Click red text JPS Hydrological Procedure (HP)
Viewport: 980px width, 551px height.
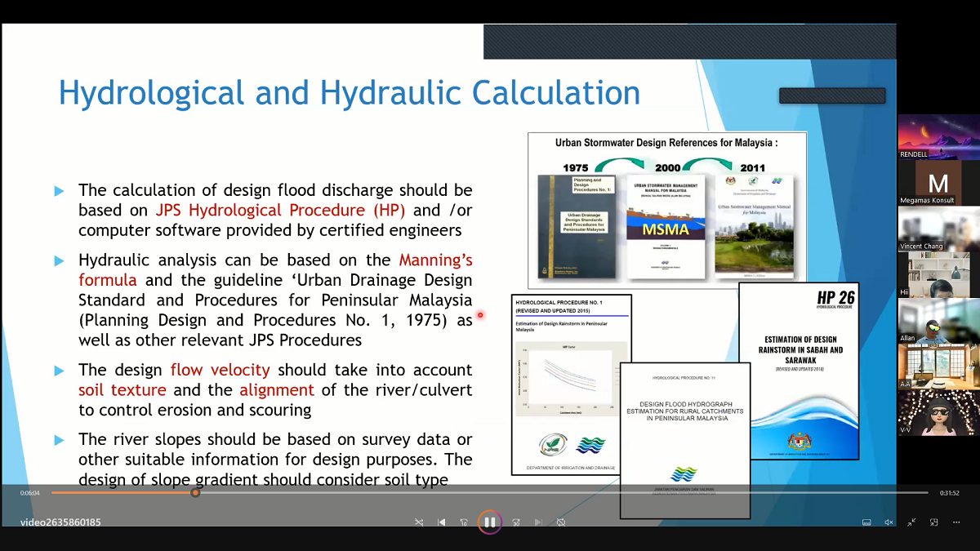click(280, 210)
